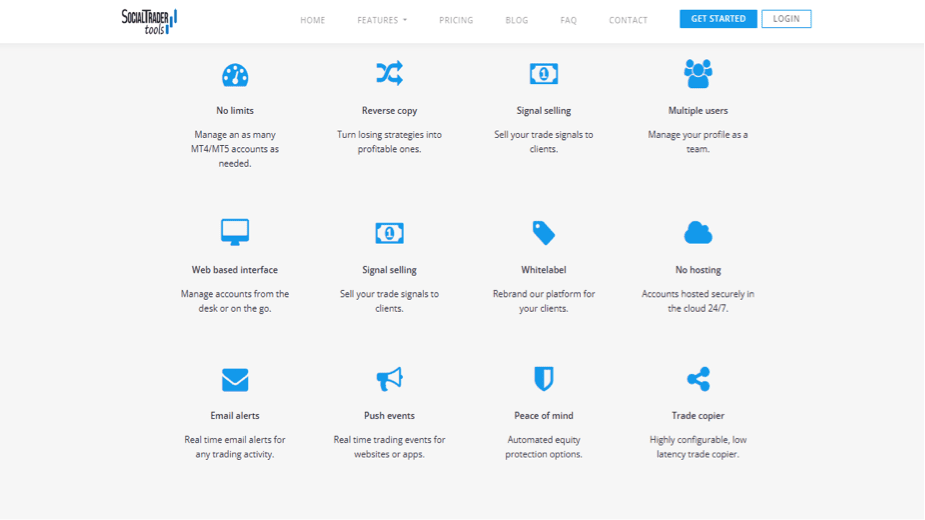Open the Contact page
Screen dimensions: 925x520
coord(628,20)
